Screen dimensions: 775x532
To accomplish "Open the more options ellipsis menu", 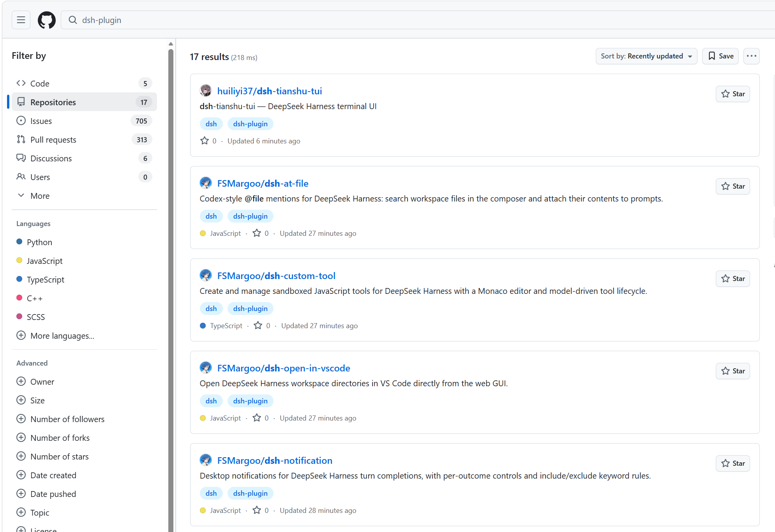I will coord(752,56).
